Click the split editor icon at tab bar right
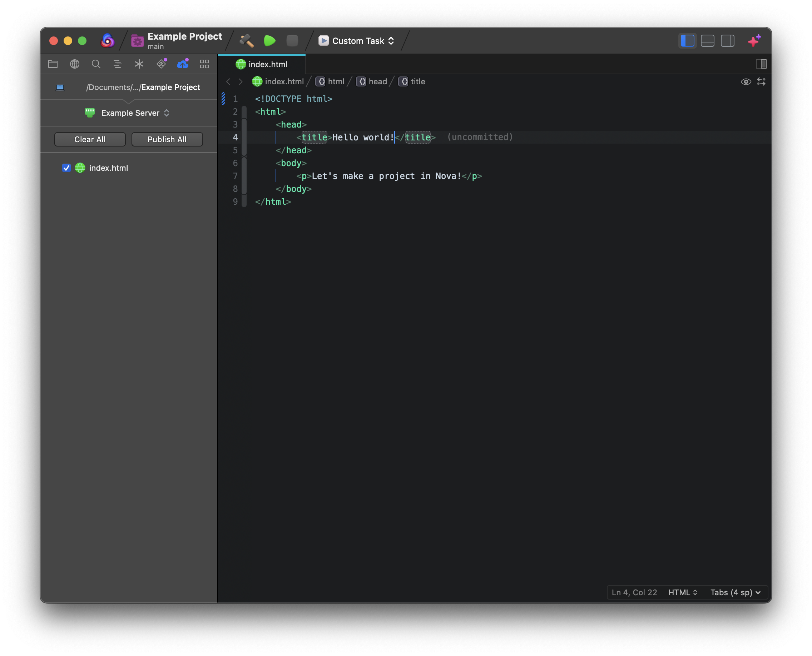Image resolution: width=812 pixels, height=656 pixels. pyautogui.click(x=761, y=64)
